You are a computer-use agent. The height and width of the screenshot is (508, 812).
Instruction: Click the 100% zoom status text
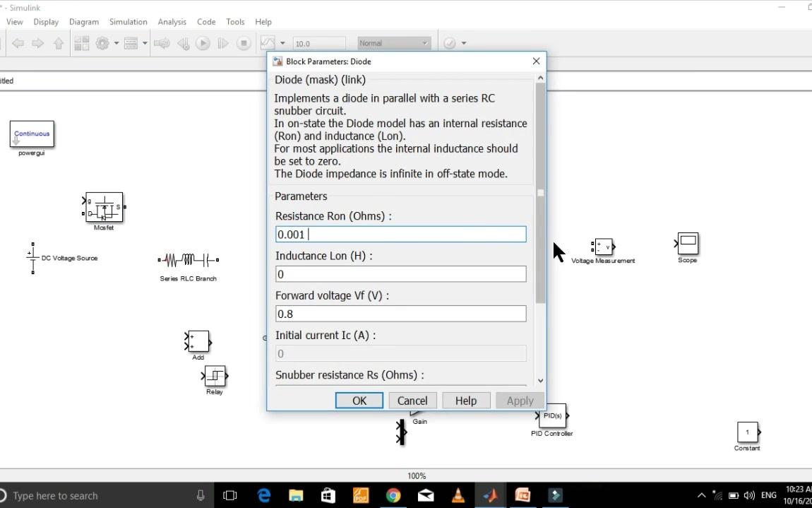click(x=417, y=476)
